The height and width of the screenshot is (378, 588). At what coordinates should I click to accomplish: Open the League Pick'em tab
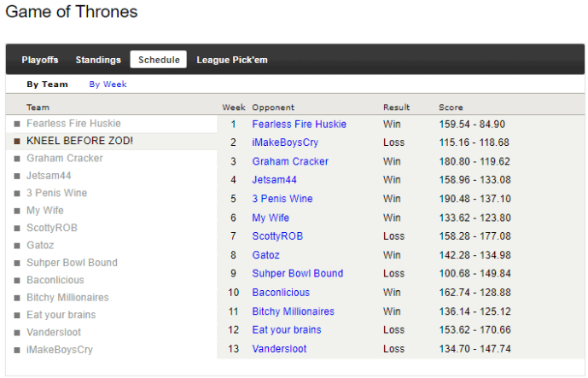pyautogui.click(x=232, y=60)
